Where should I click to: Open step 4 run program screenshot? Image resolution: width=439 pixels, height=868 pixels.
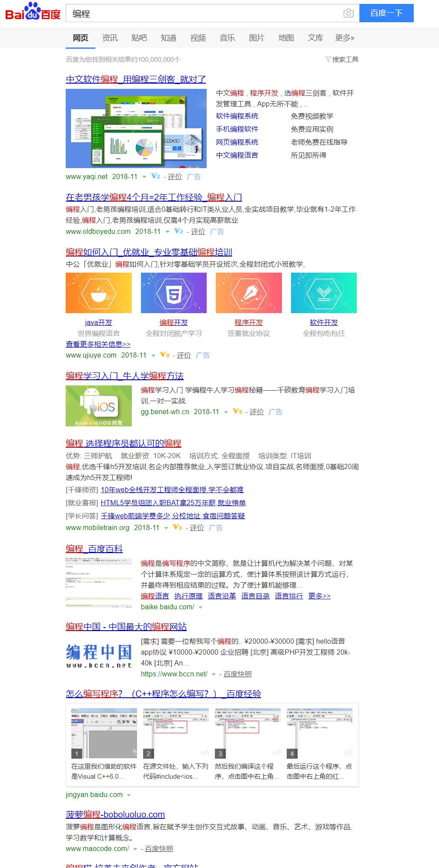(319, 733)
